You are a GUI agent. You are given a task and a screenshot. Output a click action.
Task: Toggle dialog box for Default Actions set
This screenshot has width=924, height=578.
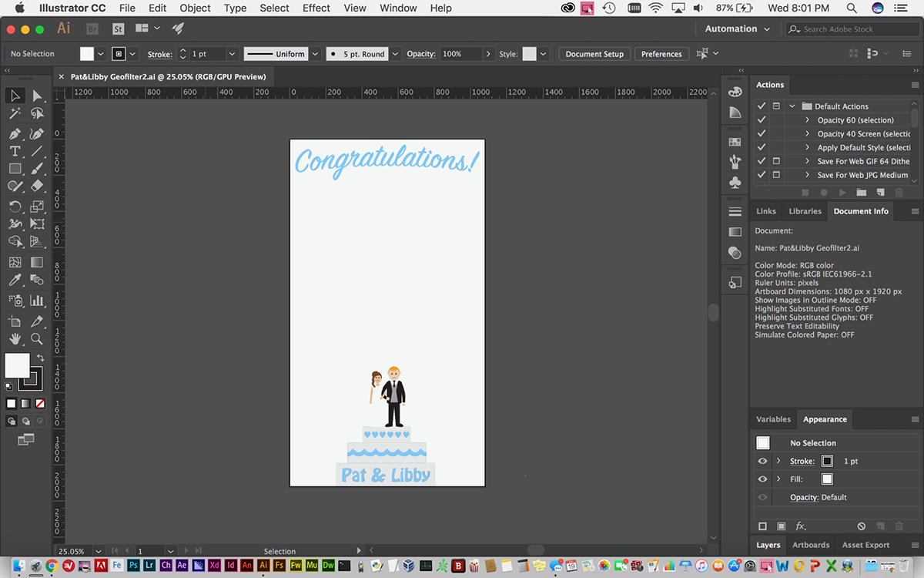tap(776, 106)
